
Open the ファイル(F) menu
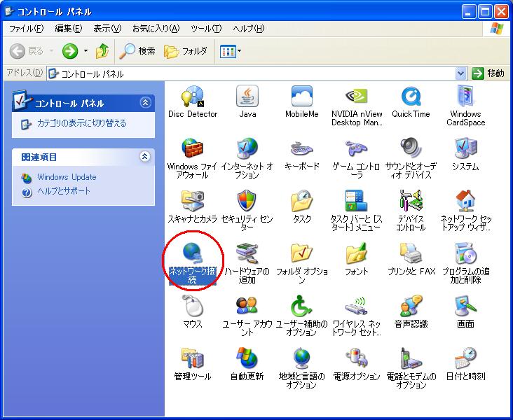[x=26, y=29]
